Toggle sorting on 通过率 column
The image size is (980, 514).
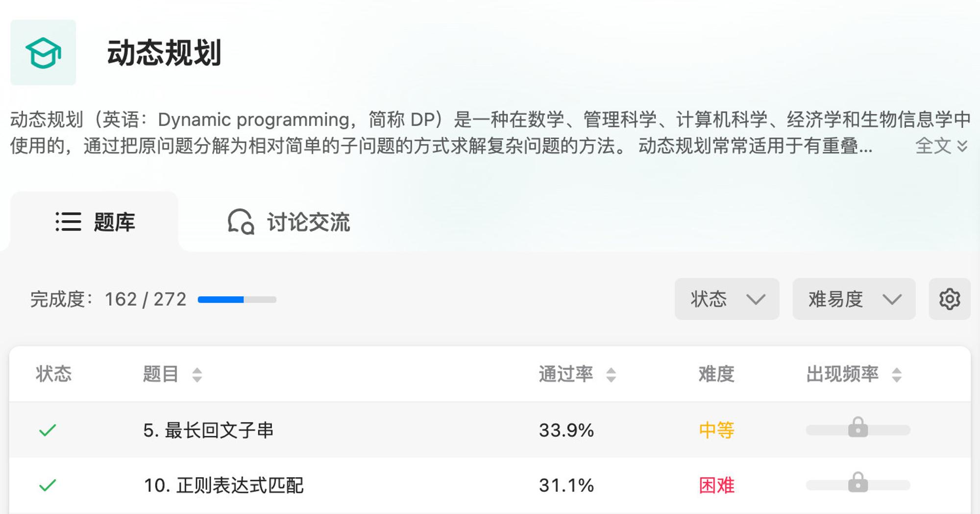tap(611, 375)
